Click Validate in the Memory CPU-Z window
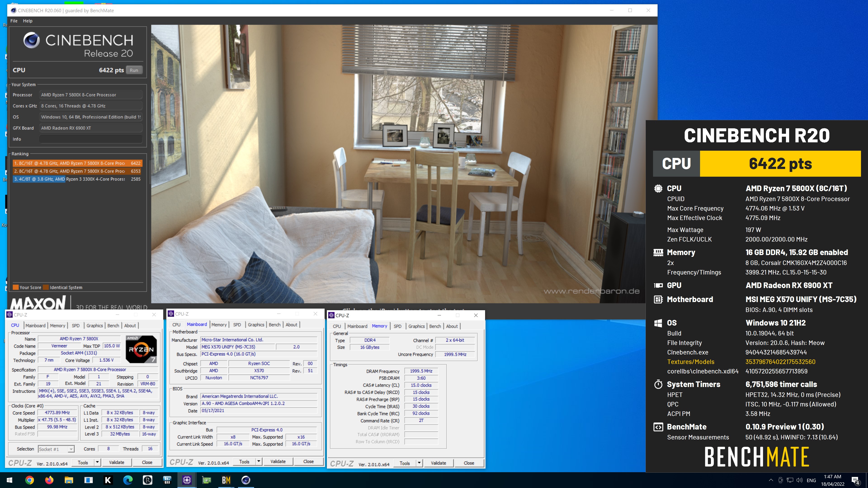Viewport: 868px width, 488px height. click(438, 463)
